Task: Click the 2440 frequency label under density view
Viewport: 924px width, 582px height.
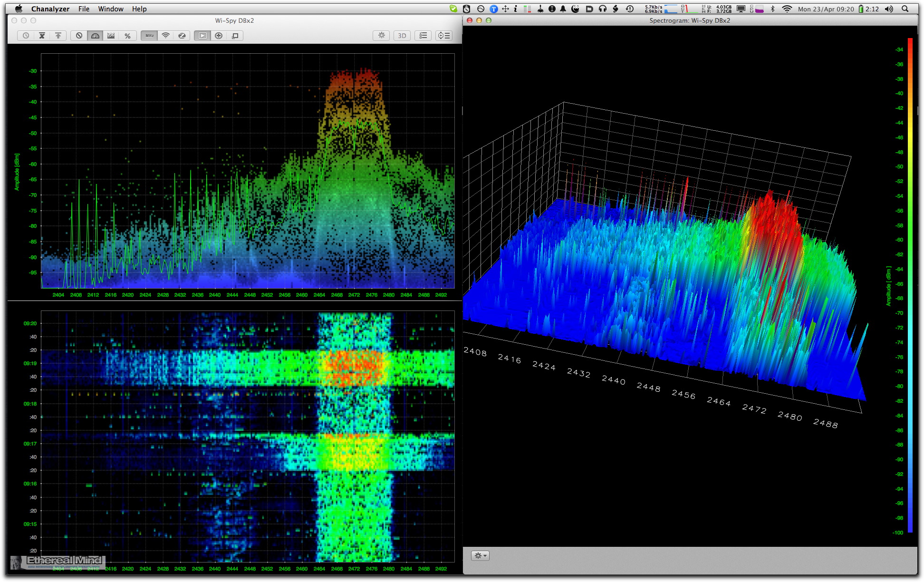Action: [x=215, y=295]
